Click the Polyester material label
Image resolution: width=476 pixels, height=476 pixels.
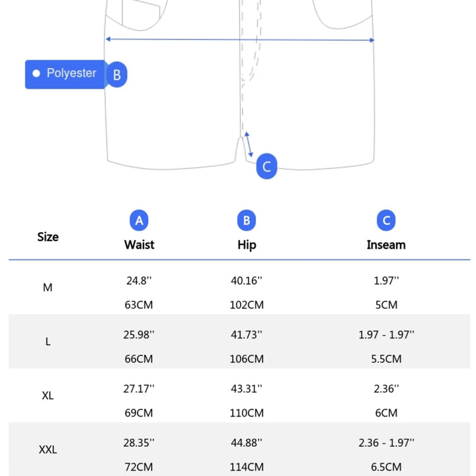coord(71,73)
